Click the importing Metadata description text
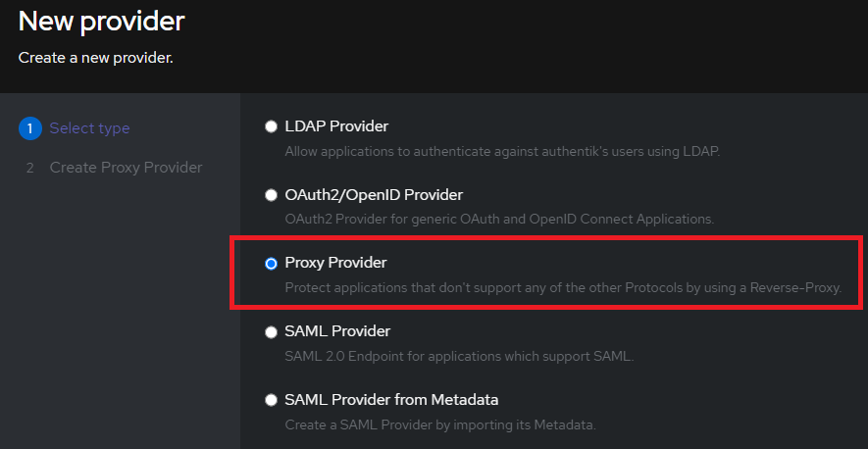The height and width of the screenshot is (449, 868). (440, 424)
